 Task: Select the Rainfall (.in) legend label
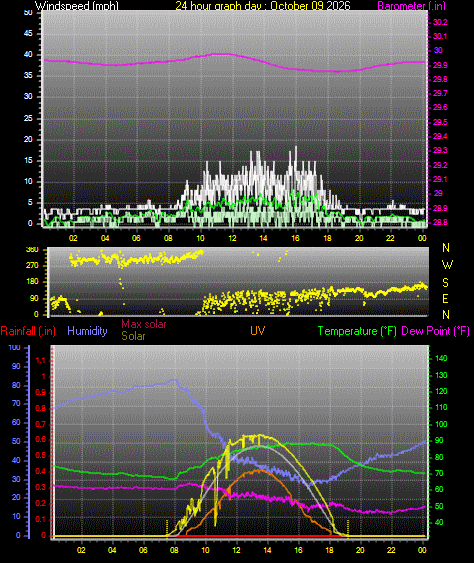tap(28, 331)
